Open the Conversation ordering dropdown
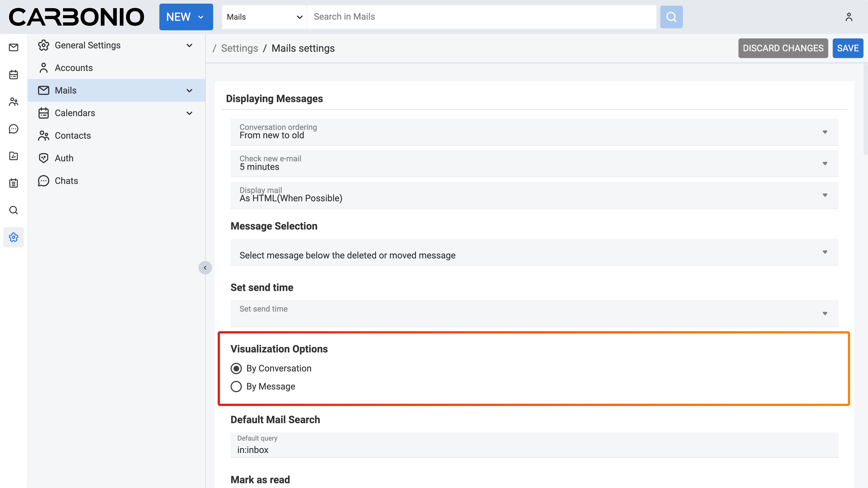 (534, 132)
